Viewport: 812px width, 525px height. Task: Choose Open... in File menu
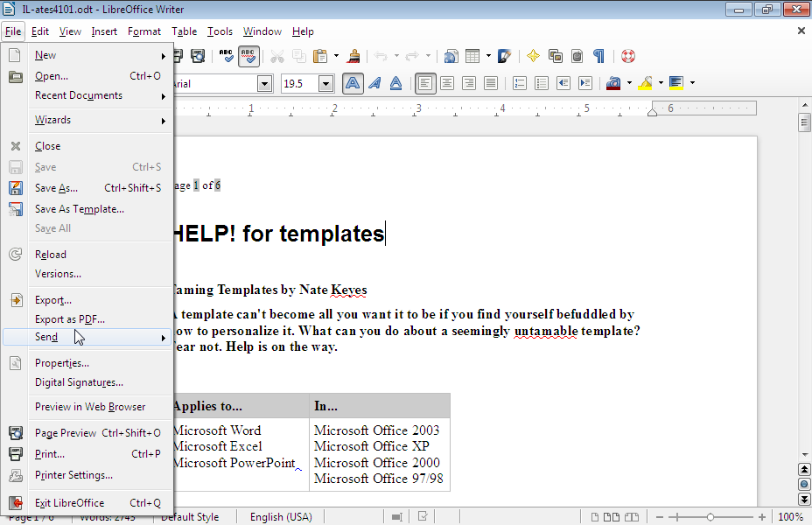tap(87, 76)
